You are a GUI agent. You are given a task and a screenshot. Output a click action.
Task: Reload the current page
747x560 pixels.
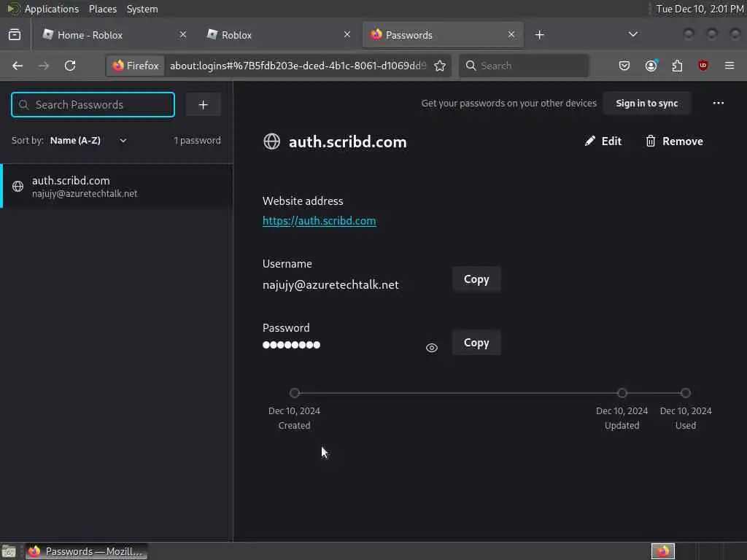coord(70,66)
